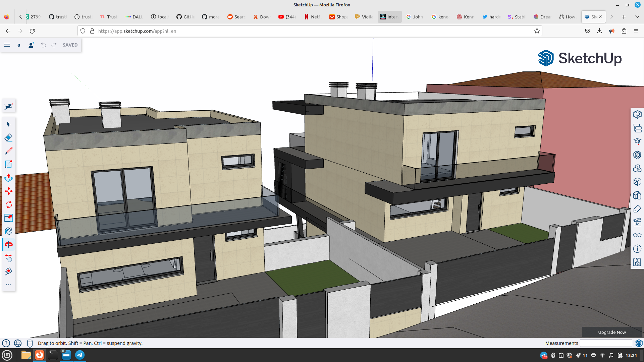
Task: Expand more tools via three dots
Action: pos(9,285)
